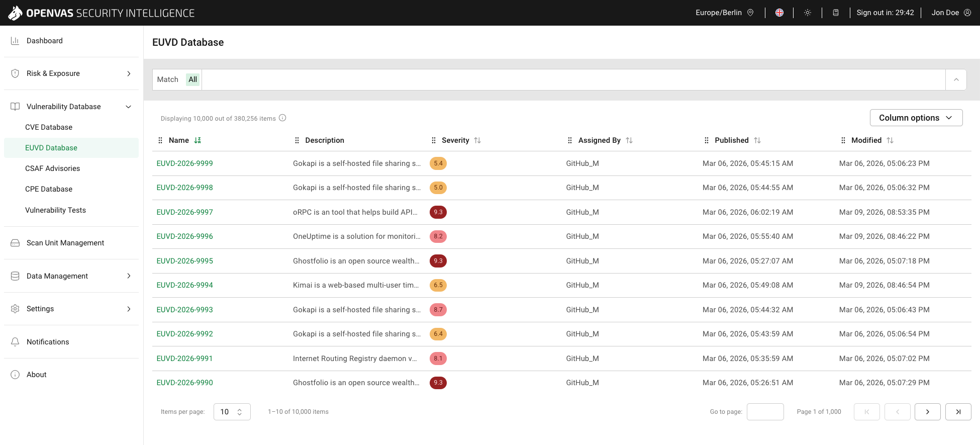Change the Items per page selector
980x445 pixels.
coord(232,412)
